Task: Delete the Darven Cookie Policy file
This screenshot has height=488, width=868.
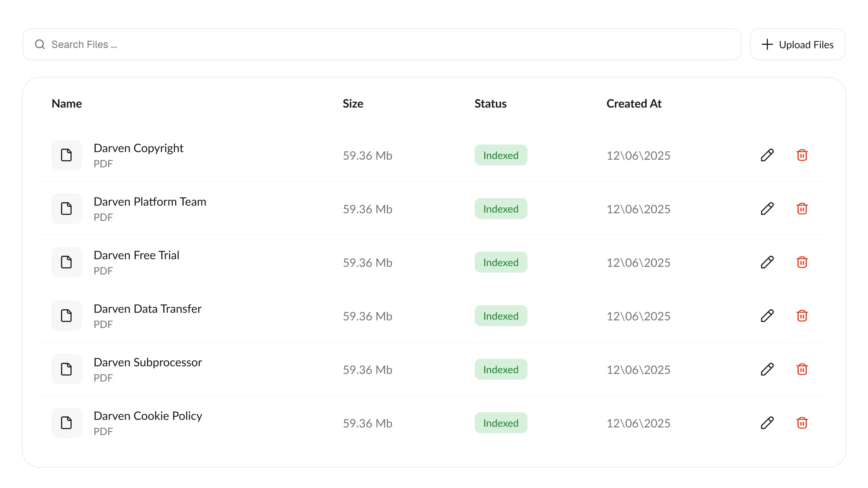Action: coord(802,423)
